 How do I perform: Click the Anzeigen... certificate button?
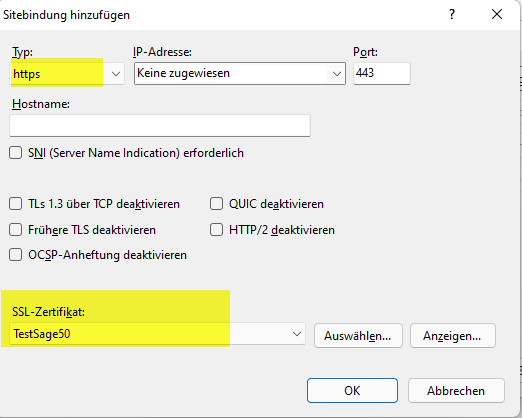(453, 335)
